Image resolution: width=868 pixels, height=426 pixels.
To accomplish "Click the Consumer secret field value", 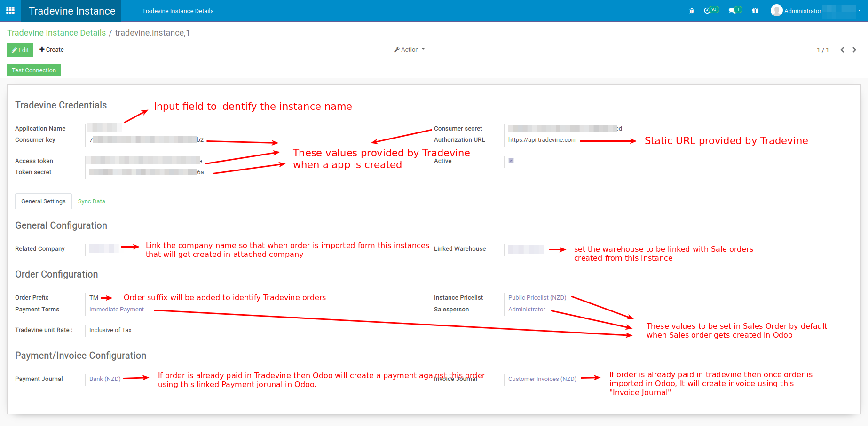I will coord(565,128).
